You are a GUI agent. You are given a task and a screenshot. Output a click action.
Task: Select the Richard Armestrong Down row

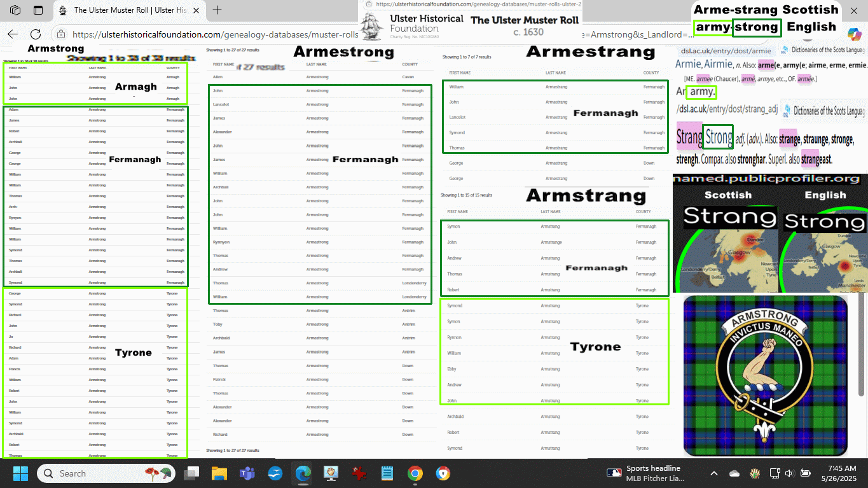coord(320,435)
